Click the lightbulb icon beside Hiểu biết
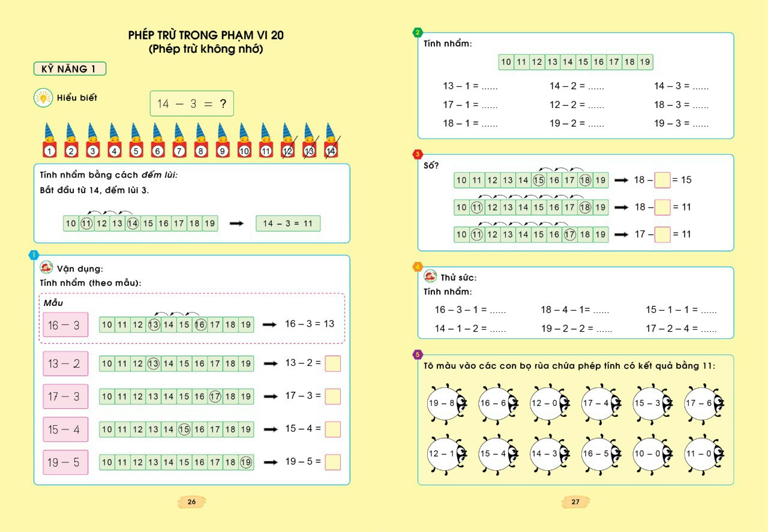This screenshot has width=768, height=532. click(43, 98)
